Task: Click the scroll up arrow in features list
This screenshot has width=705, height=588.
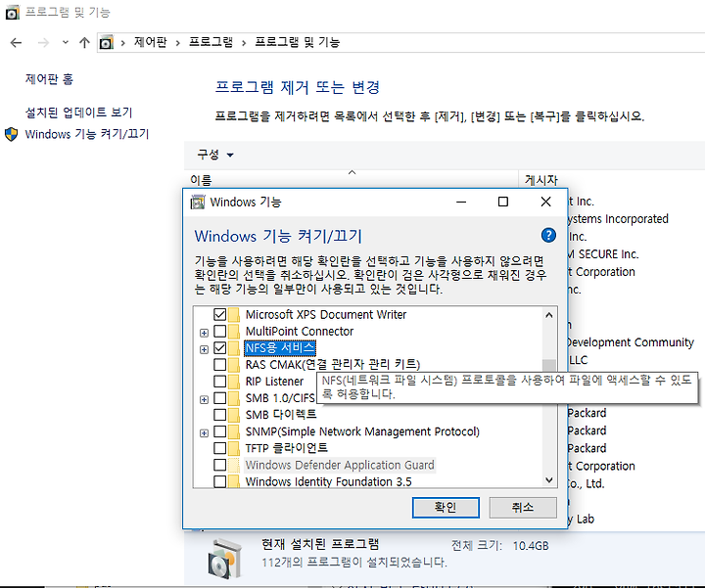Action: pos(549,315)
